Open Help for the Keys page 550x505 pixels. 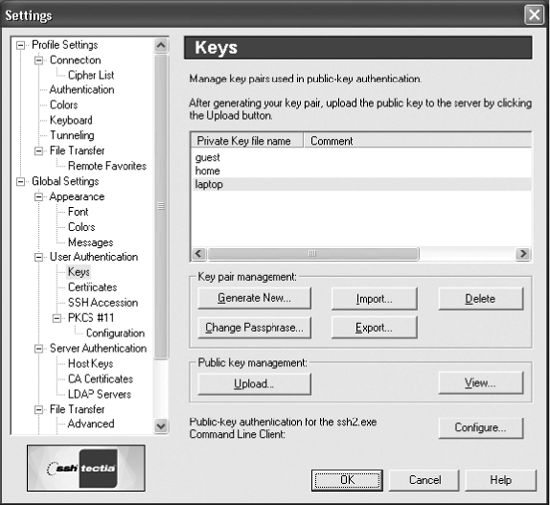(501, 480)
